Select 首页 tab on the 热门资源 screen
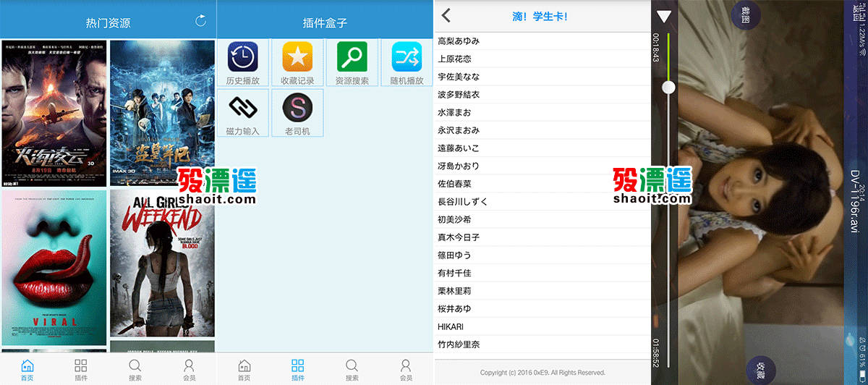868x385 pixels. coord(27,370)
